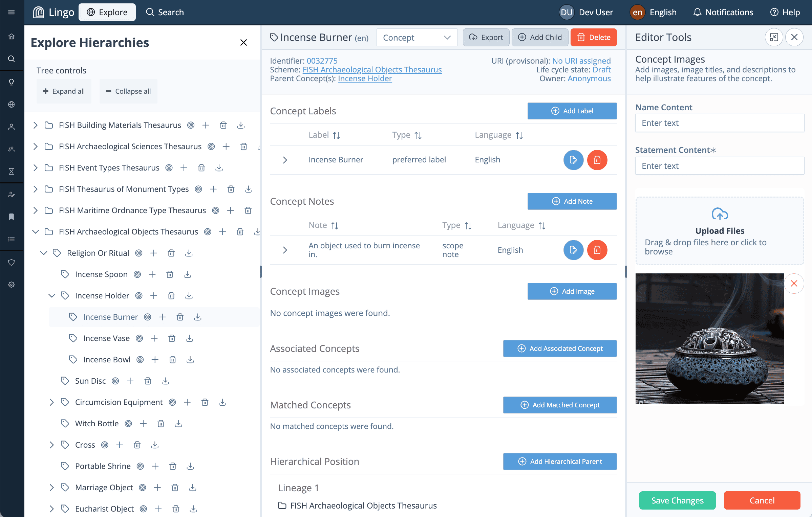Sort labels by Language column
This screenshot has width=812, height=517.
519,135
